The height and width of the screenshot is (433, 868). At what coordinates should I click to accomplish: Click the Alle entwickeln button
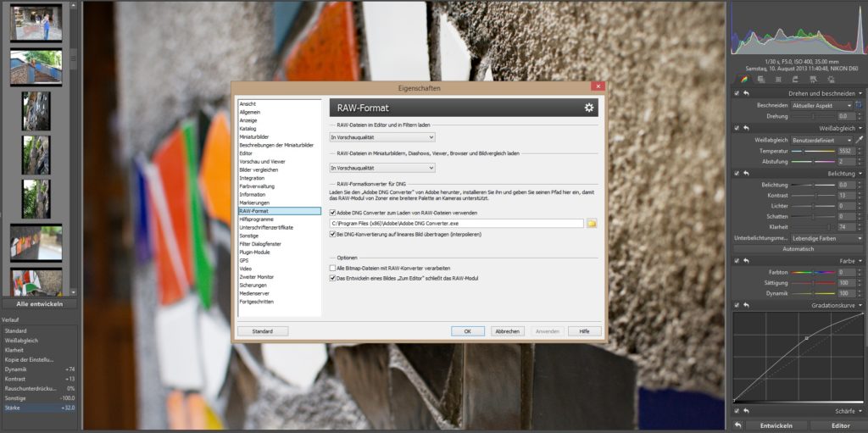39,304
